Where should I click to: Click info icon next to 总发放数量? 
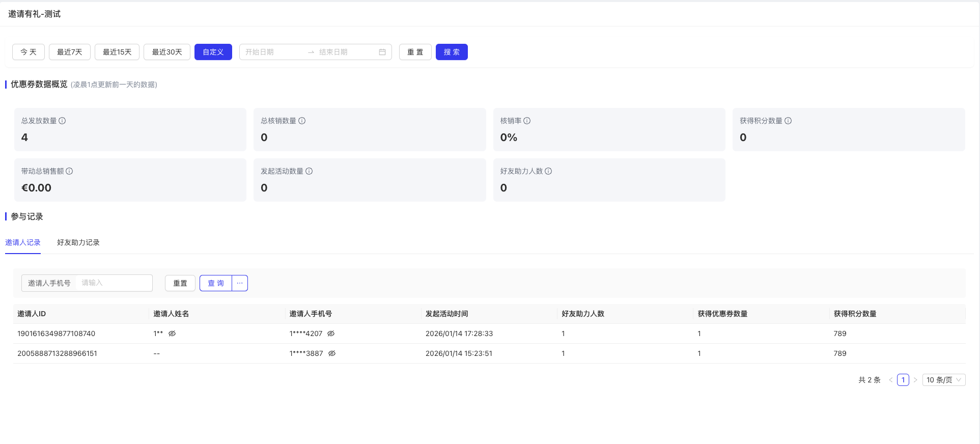(x=62, y=121)
